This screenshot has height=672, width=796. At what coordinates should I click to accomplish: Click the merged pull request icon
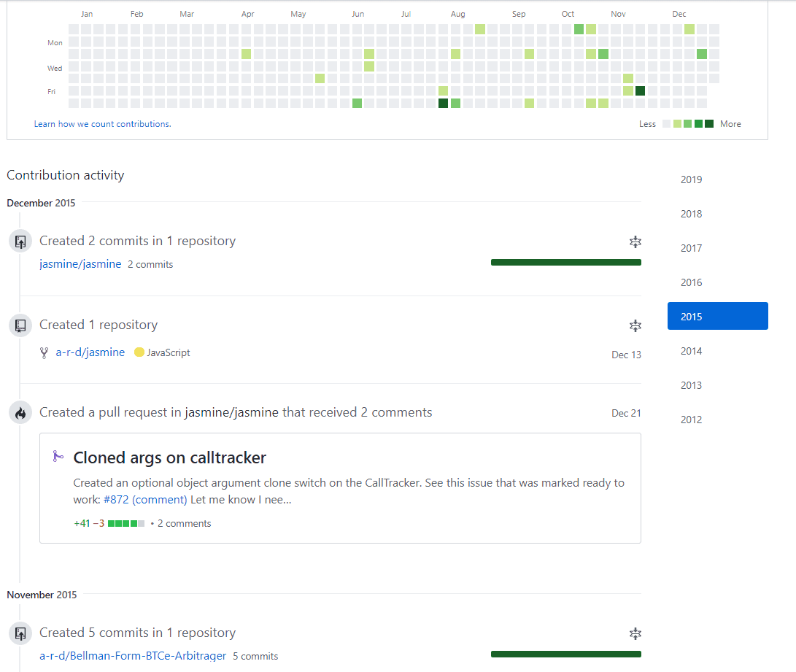tap(58, 457)
